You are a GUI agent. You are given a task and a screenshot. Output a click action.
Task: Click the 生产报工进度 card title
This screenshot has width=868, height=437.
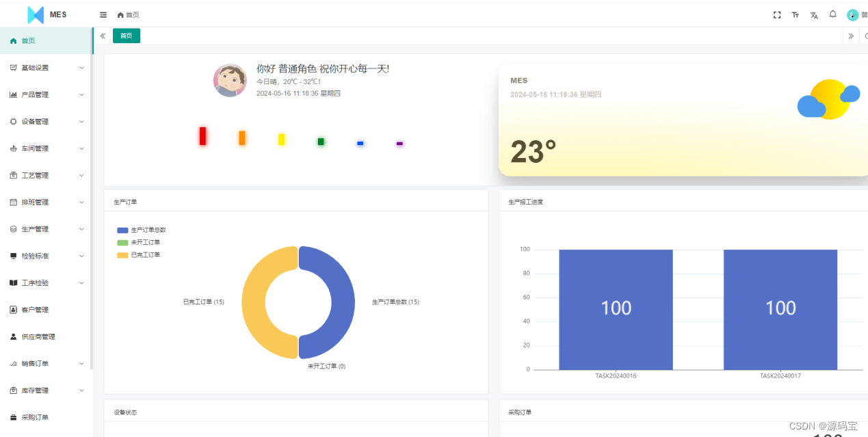tap(525, 202)
